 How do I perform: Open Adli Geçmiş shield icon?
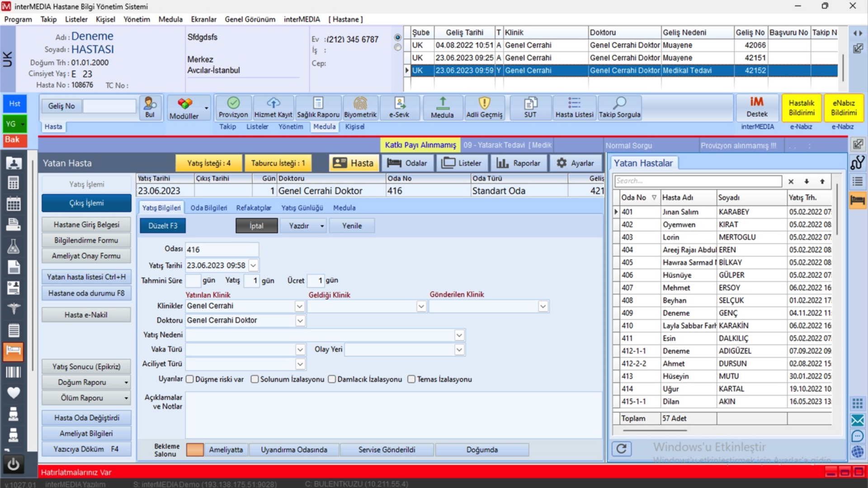tap(484, 103)
